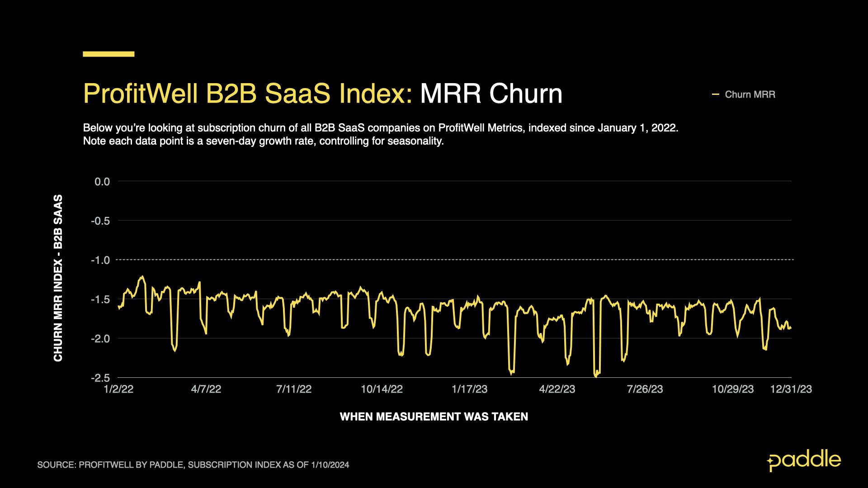The width and height of the screenshot is (868, 488).
Task: Click the 7/11/22 x-axis date label
Action: pyautogui.click(x=294, y=389)
